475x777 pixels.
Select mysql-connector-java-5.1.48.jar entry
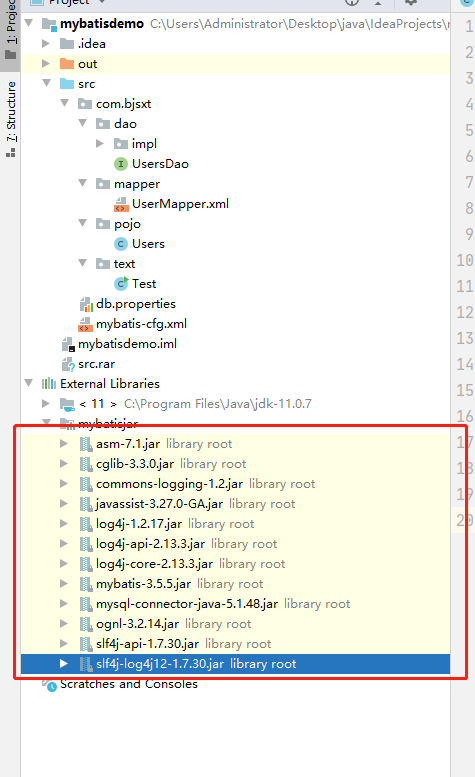coord(187,604)
